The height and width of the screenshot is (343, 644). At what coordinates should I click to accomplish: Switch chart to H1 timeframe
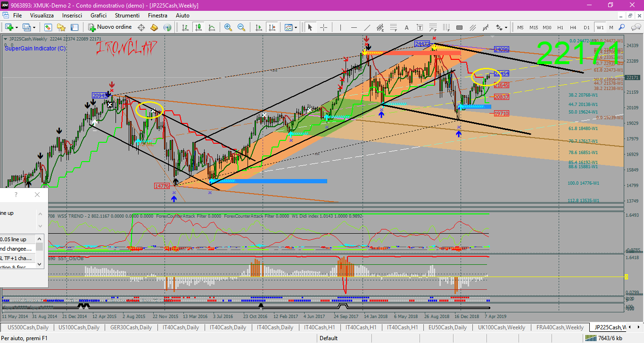[560, 27]
